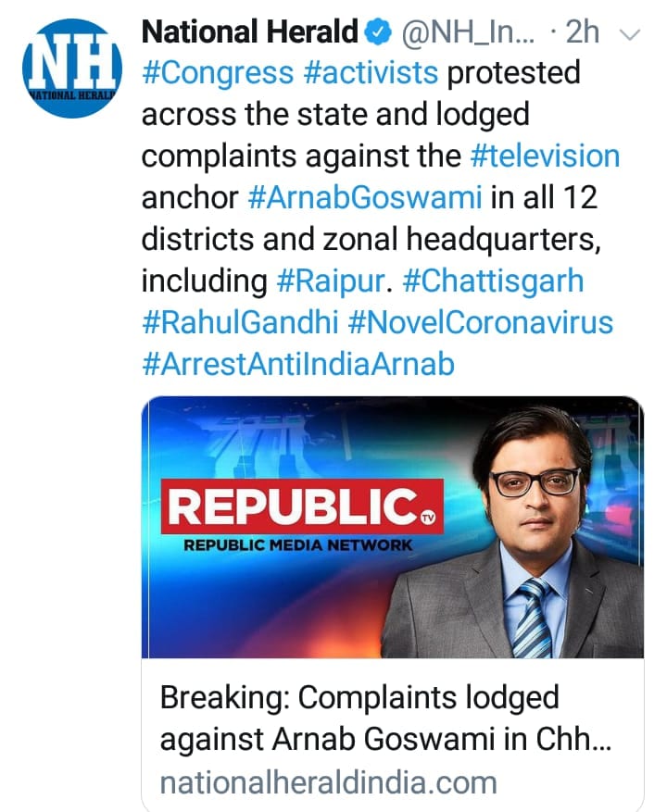The width and height of the screenshot is (667, 812).
Task: Click the Republic TV logo in preview
Action: point(302,506)
